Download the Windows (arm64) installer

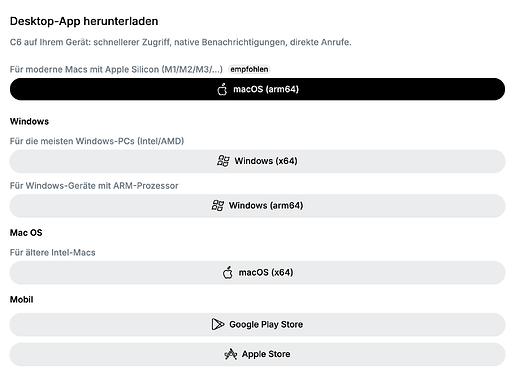click(257, 206)
